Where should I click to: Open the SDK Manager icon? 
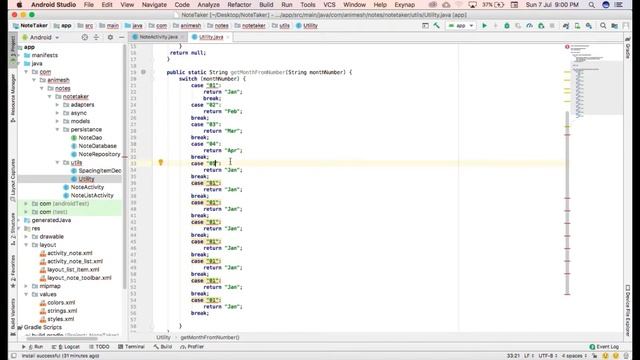point(589,26)
